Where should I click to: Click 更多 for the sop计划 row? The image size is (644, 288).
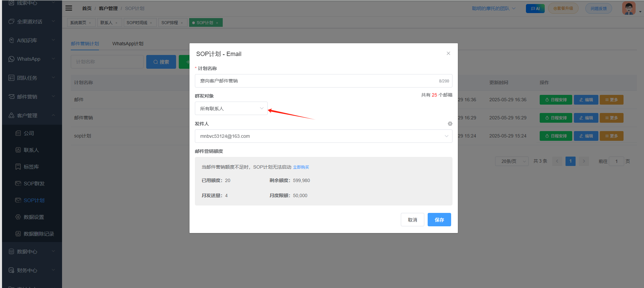[x=611, y=136]
